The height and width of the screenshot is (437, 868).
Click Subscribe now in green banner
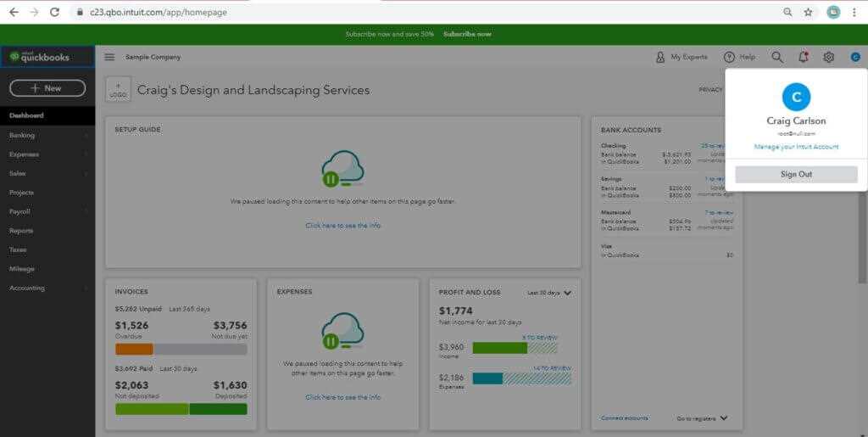coord(467,34)
